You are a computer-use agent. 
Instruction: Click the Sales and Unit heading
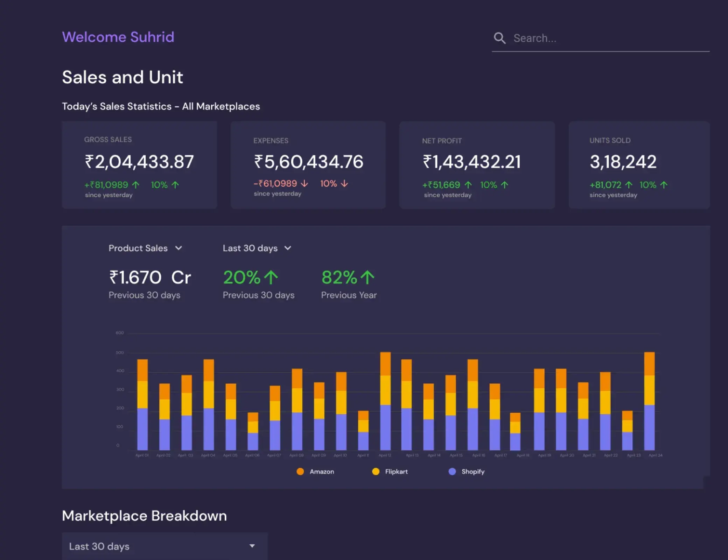122,77
